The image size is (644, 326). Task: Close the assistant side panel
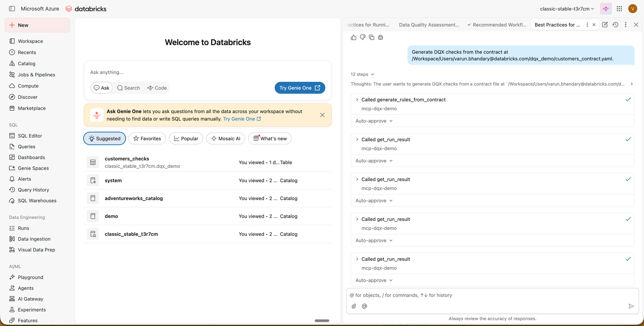[636, 25]
